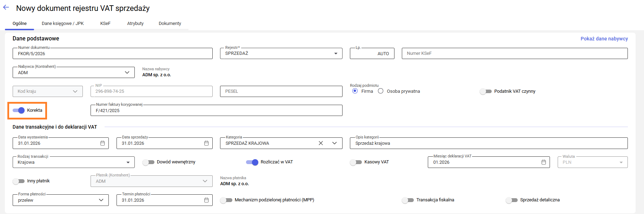
Task: Switch to Dane księgowe / JPK tab
Action: click(63, 24)
